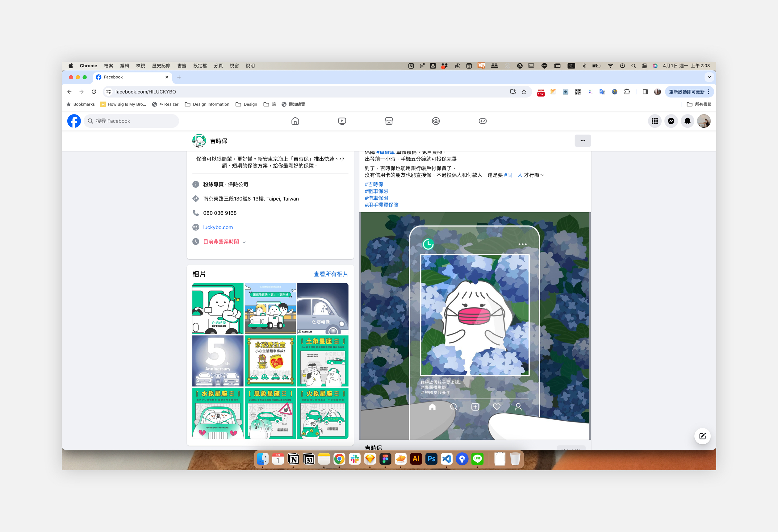The height and width of the screenshot is (532, 778).
Task: Click the #租車保險 hashtag
Action: [x=377, y=191]
